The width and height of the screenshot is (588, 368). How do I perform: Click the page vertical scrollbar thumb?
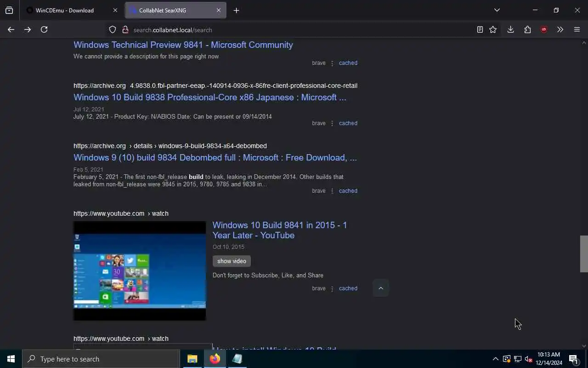(584, 254)
